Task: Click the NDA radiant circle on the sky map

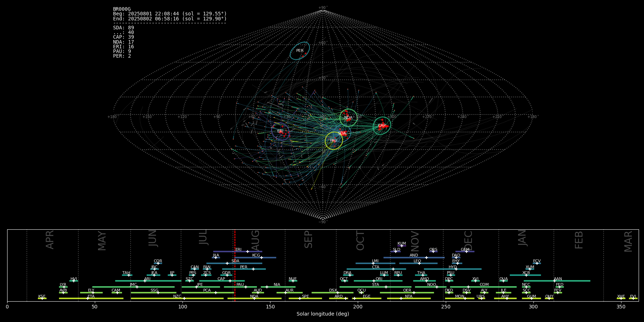Action: (x=348, y=118)
